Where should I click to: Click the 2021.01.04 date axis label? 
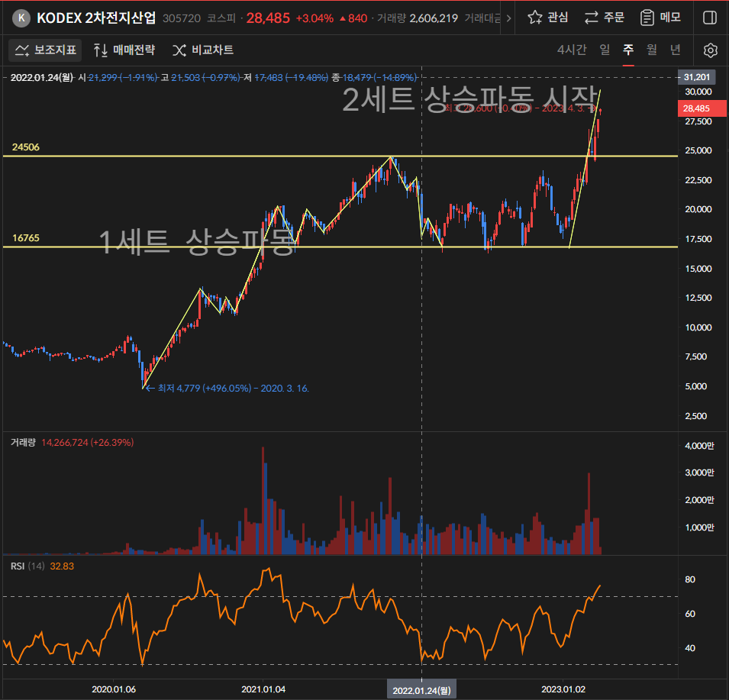263,689
